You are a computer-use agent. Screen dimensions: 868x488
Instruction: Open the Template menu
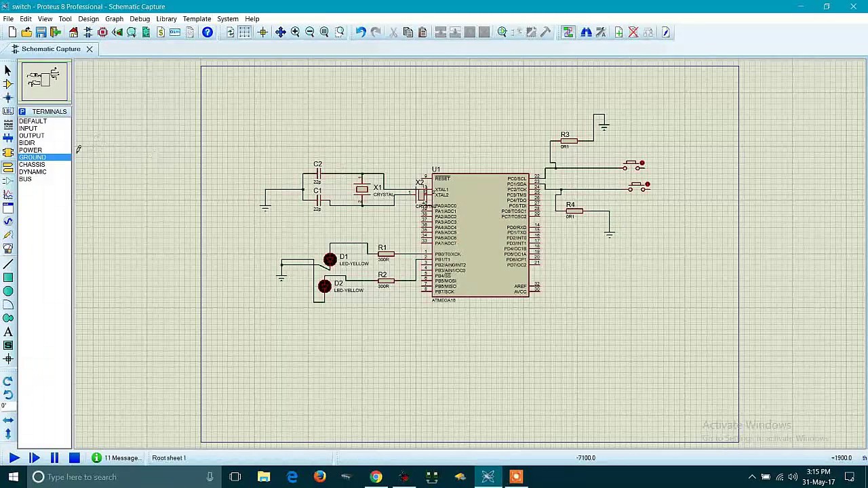[x=197, y=19]
